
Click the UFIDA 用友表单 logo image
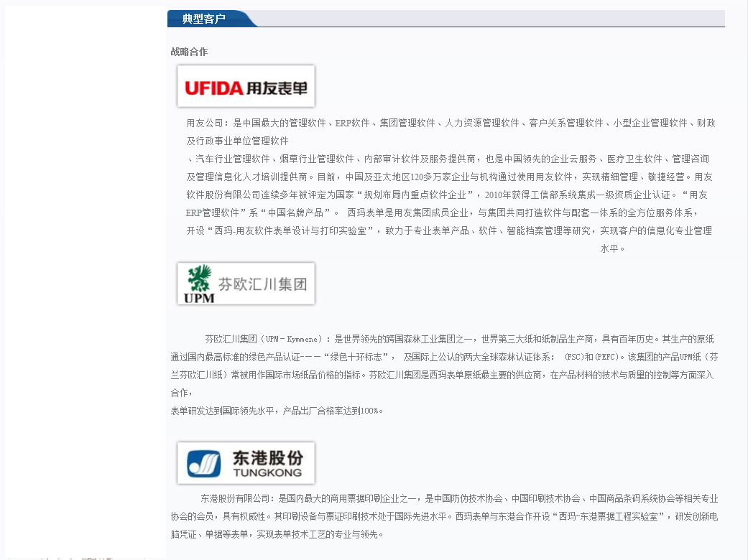pos(246,86)
